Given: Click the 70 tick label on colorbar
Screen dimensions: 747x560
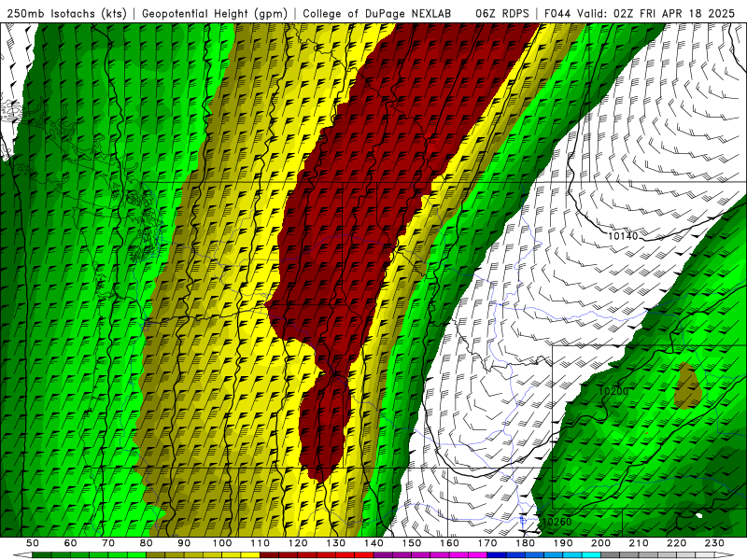Looking at the screenshot, I should 108,543.
